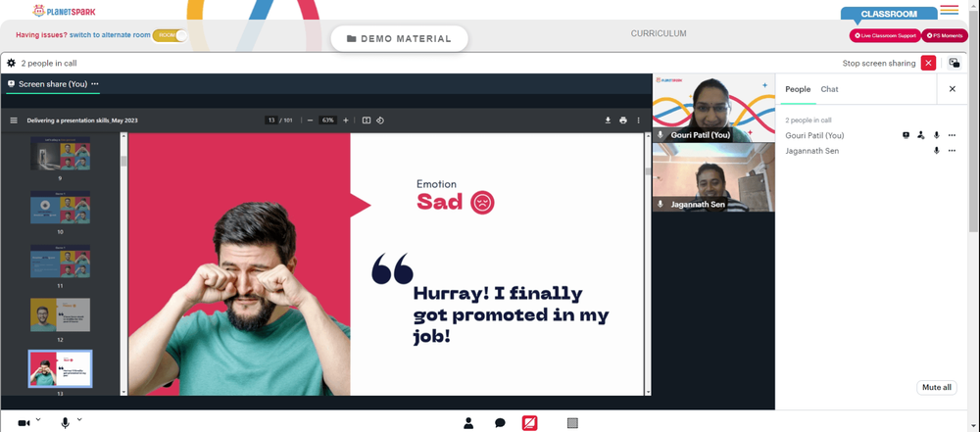Image resolution: width=980 pixels, height=432 pixels.
Task: Click Gouri Patil's video tile
Action: (x=713, y=108)
